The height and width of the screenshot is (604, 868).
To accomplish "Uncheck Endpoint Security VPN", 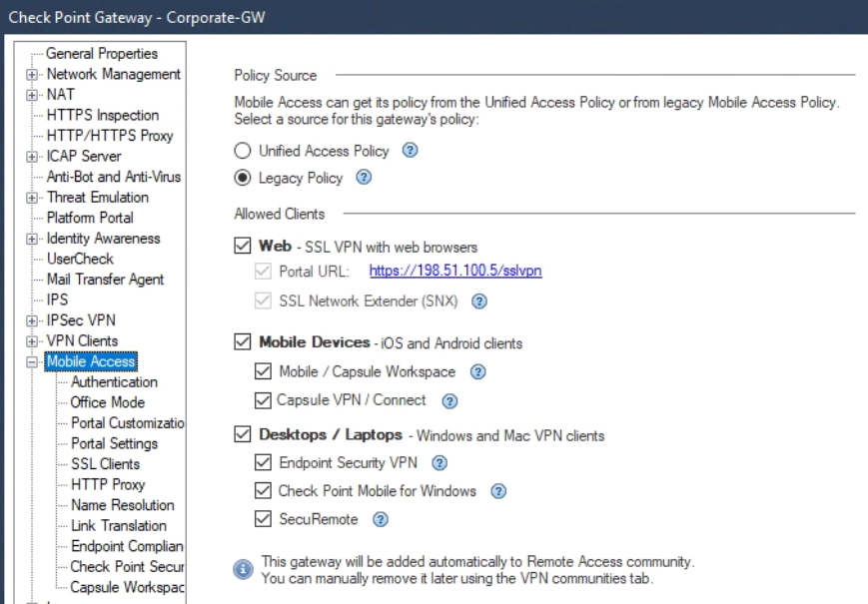I will tap(263, 462).
